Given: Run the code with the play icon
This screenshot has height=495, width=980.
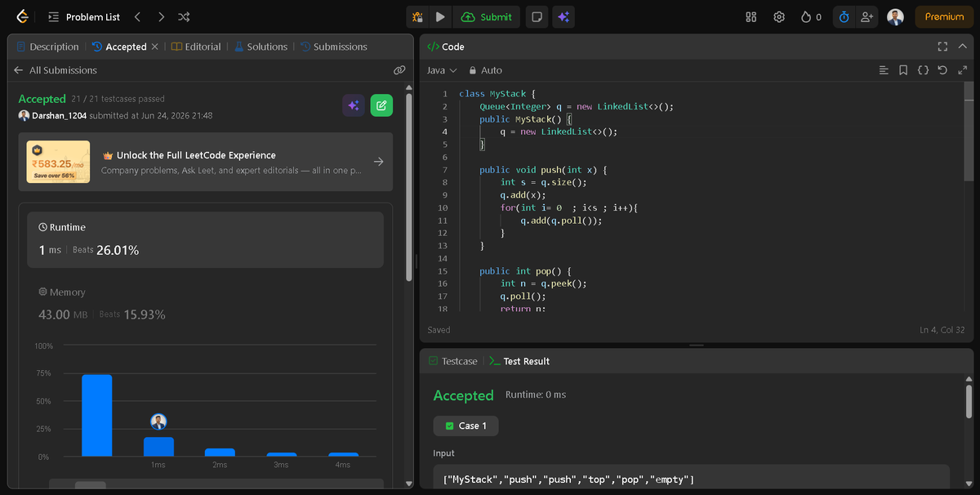Looking at the screenshot, I should (x=440, y=16).
